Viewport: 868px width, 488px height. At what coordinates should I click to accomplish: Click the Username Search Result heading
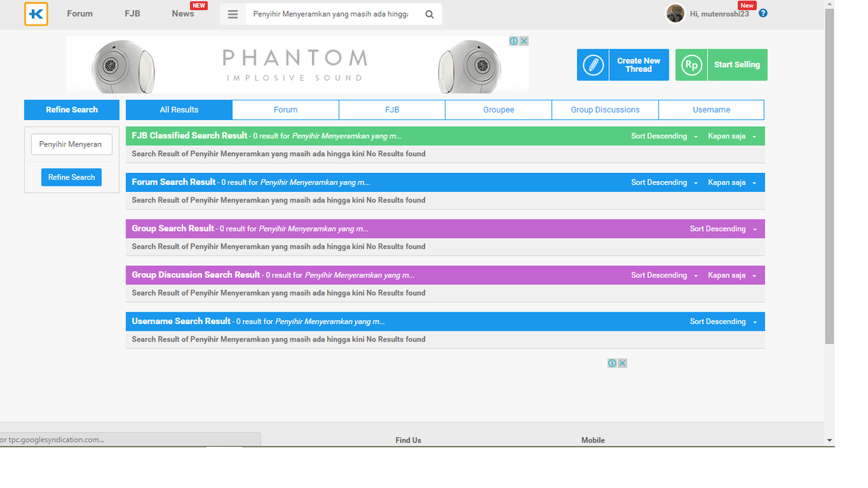(x=181, y=321)
